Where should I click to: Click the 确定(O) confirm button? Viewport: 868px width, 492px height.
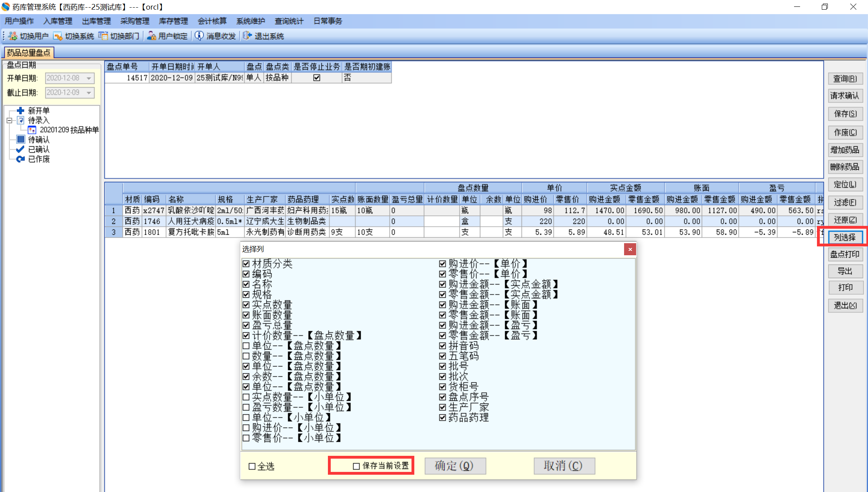click(455, 466)
